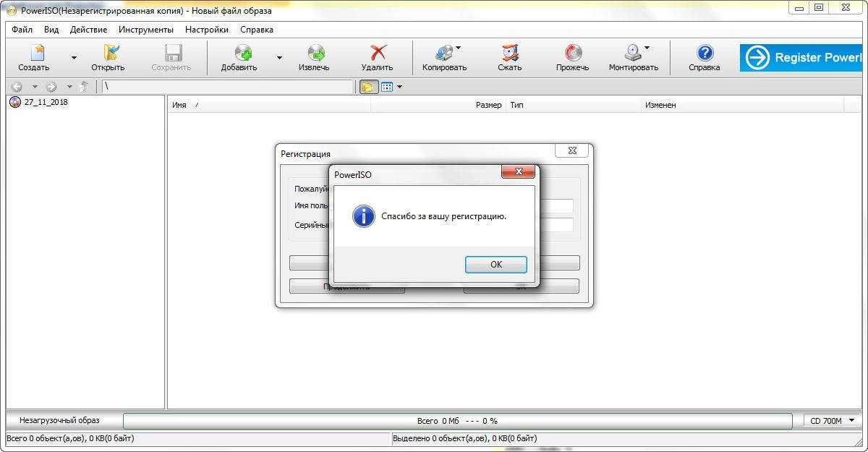
Task: Open the view mode dropdown arrow
Action: coord(400,87)
